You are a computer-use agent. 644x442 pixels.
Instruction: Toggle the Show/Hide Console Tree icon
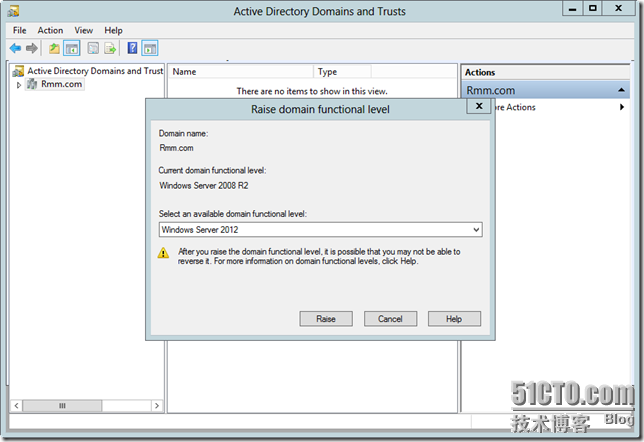click(x=72, y=48)
